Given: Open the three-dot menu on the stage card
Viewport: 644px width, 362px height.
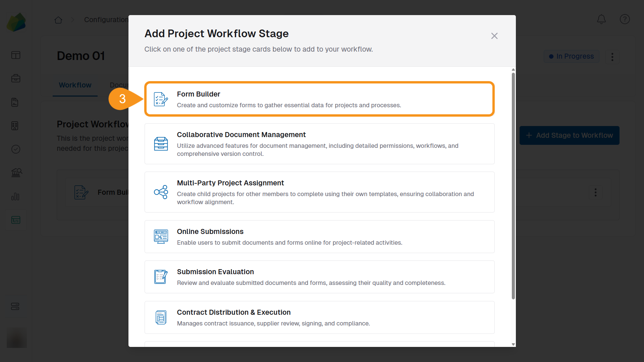Looking at the screenshot, I should 595,192.
